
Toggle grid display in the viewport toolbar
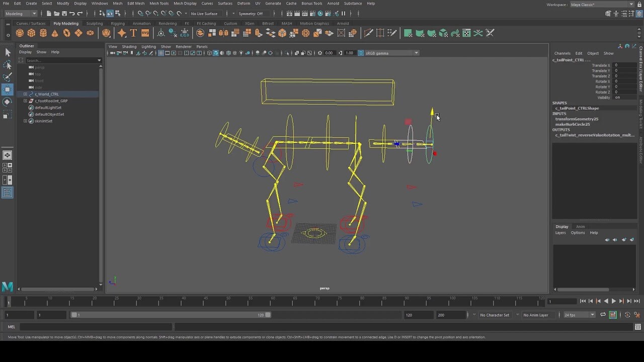coord(160,53)
